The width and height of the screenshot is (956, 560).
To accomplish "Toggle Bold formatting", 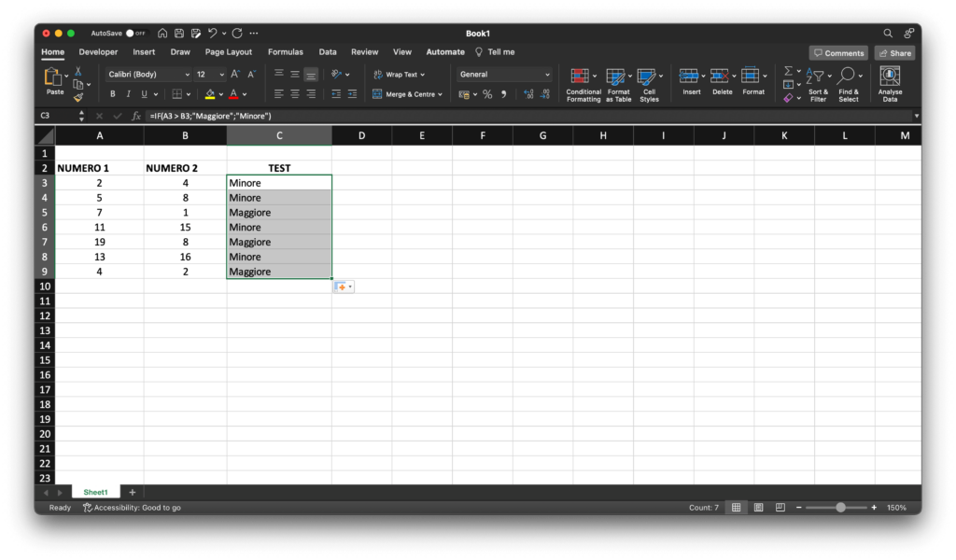I will (113, 94).
